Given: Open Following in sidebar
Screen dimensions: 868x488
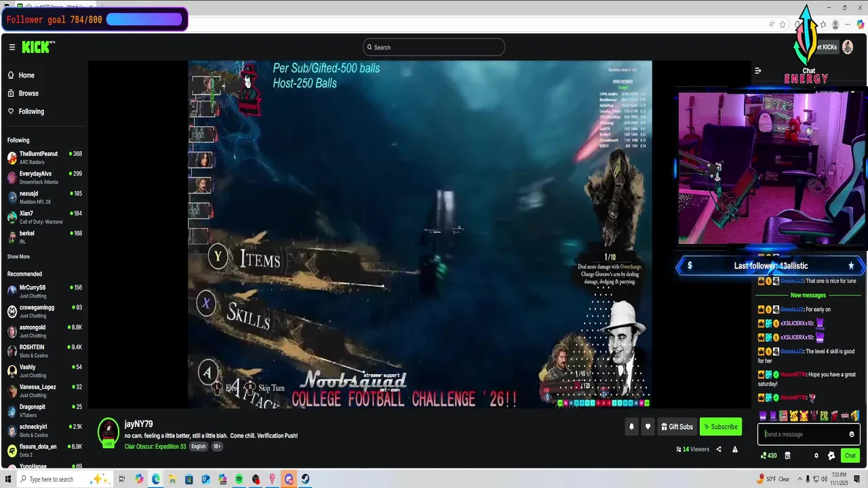Looking at the screenshot, I should pos(31,111).
